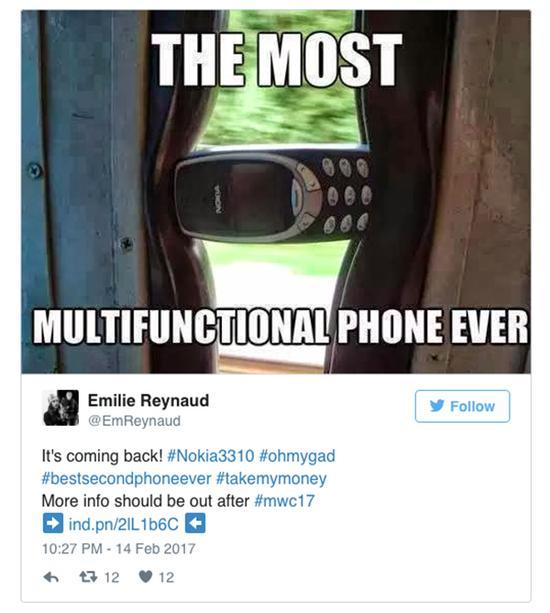Retweet using the retweet icon
The image size is (550, 613).
point(86,576)
